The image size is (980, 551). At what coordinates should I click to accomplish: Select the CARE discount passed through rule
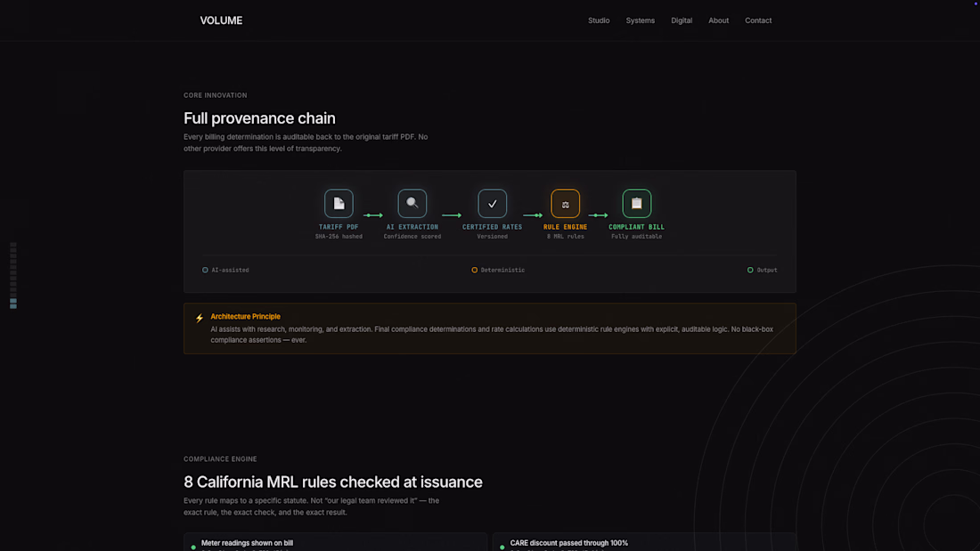click(568, 542)
